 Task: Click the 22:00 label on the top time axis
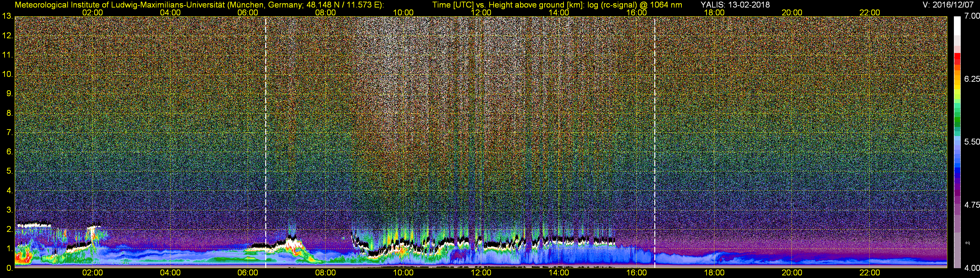click(x=870, y=12)
